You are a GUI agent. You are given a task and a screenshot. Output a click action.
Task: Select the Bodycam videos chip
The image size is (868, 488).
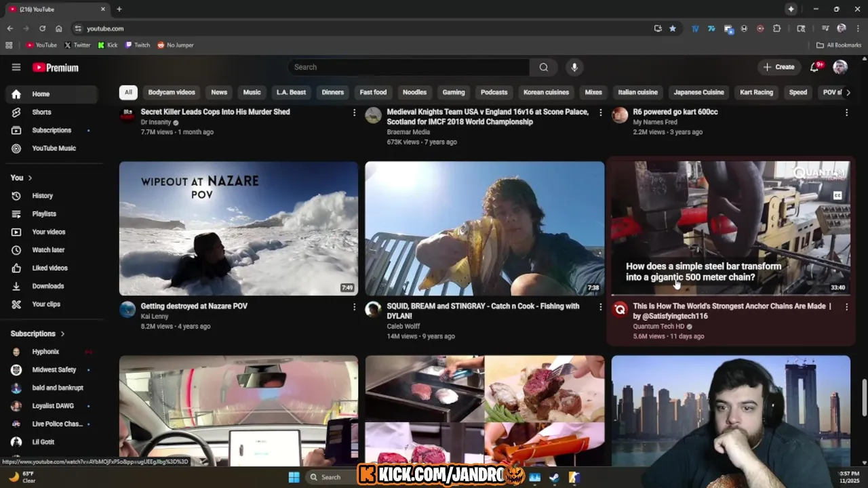172,92
